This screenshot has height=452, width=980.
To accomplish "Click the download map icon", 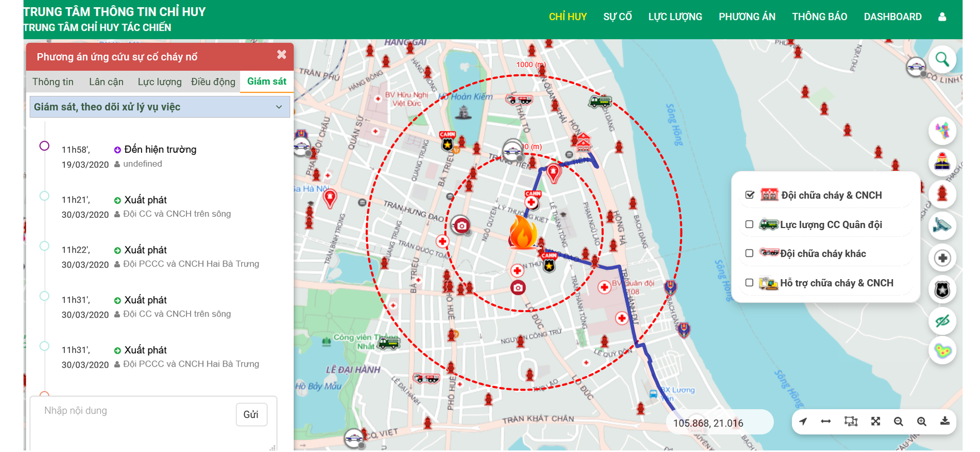I will [945, 421].
